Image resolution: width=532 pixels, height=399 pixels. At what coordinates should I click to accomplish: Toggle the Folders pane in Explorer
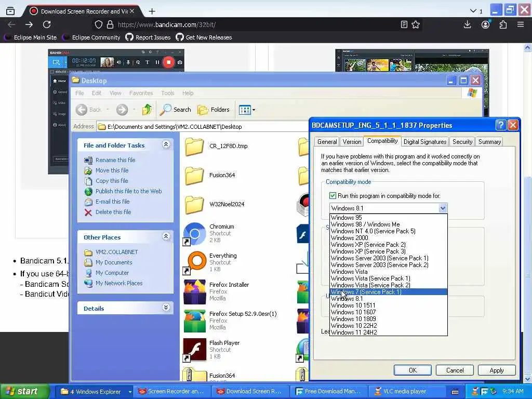[214, 110]
